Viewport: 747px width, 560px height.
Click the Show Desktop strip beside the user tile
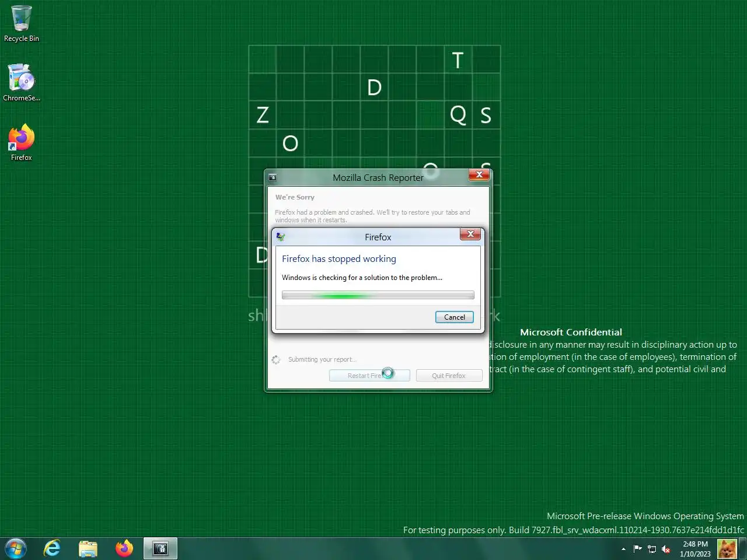click(743, 549)
